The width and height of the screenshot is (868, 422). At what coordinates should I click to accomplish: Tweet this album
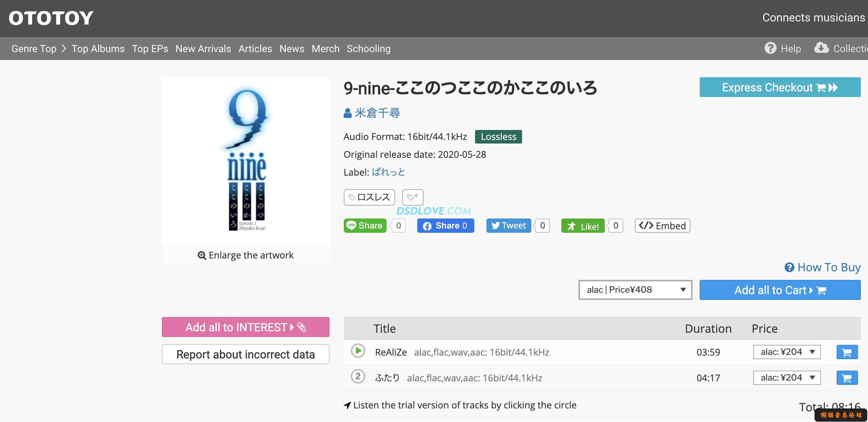point(509,226)
